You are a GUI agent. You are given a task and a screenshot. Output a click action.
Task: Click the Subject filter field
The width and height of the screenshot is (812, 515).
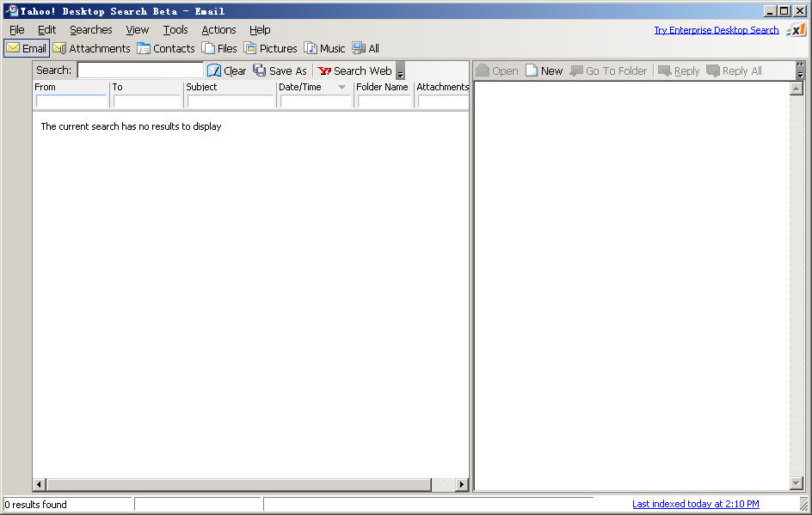231,101
